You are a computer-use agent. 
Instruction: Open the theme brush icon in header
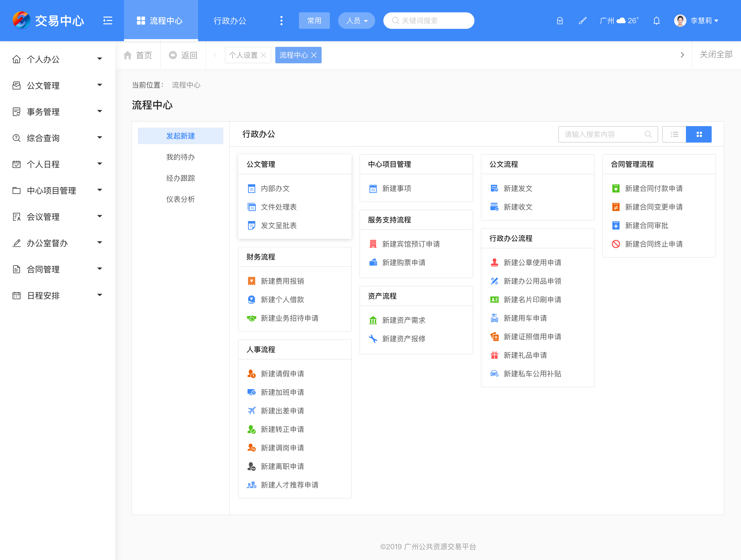582,21
